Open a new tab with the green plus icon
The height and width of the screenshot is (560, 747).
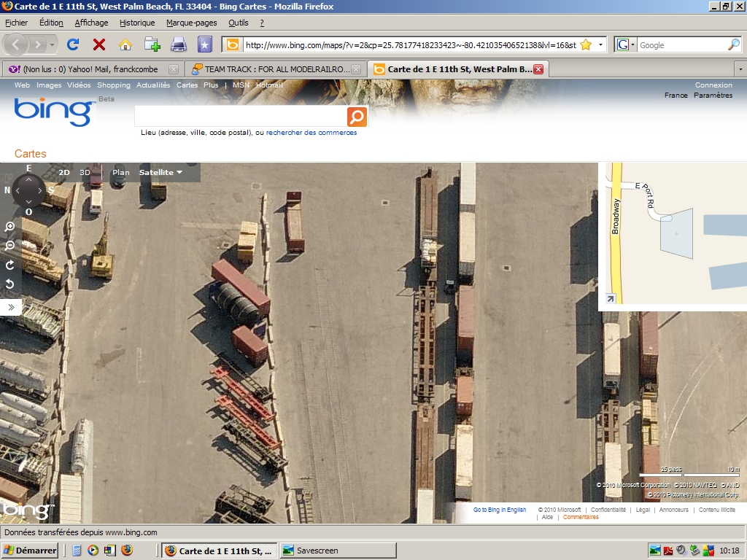152,44
